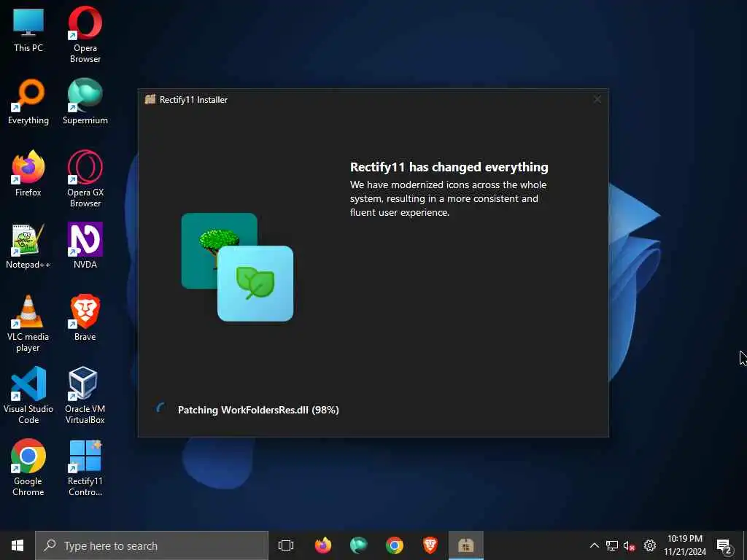This screenshot has width=747, height=560.
Task: Open Visual Studio Code shortcut
Action: (x=28, y=395)
